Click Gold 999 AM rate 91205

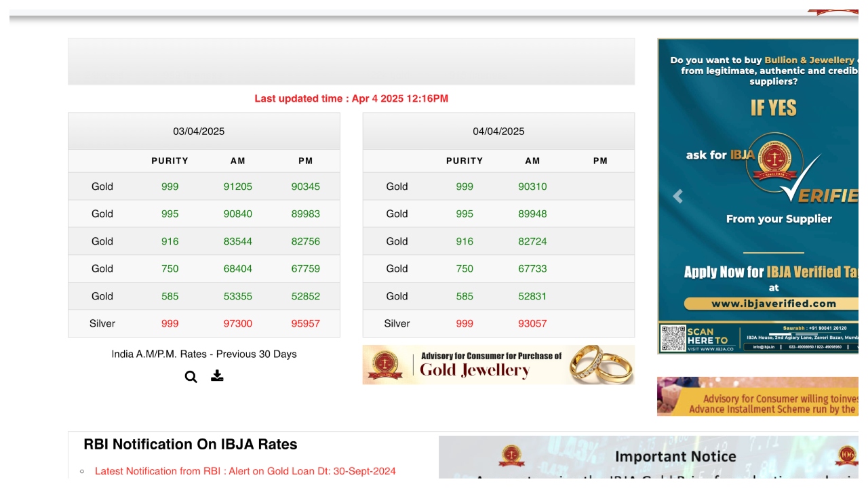[237, 186]
